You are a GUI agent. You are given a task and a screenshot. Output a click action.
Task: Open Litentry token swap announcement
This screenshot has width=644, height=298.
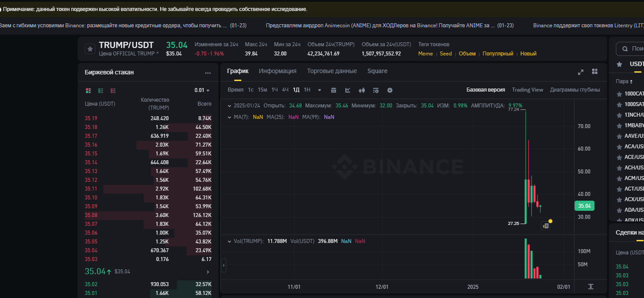589,26
